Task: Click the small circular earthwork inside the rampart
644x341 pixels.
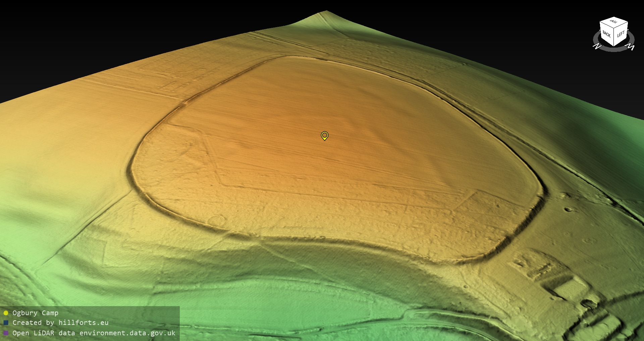Action: click(216, 221)
